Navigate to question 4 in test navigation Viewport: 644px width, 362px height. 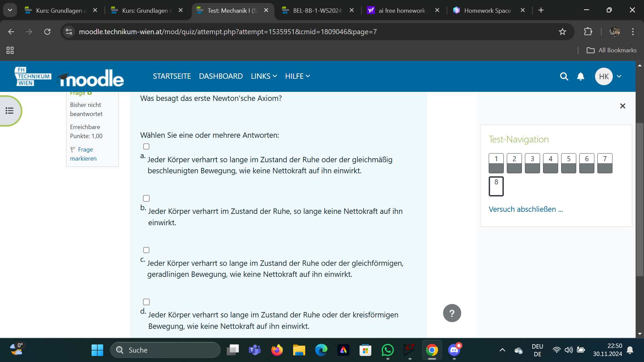click(551, 163)
